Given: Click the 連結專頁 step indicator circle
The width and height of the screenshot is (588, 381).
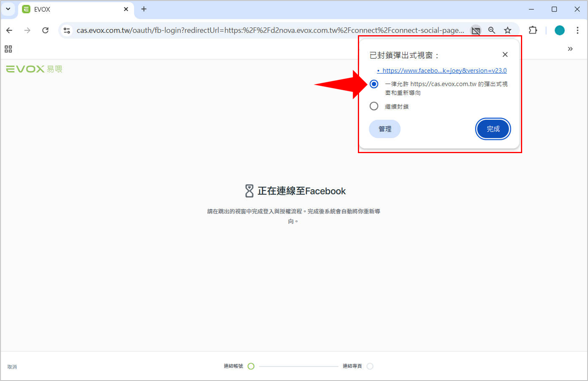Looking at the screenshot, I should pos(370,366).
